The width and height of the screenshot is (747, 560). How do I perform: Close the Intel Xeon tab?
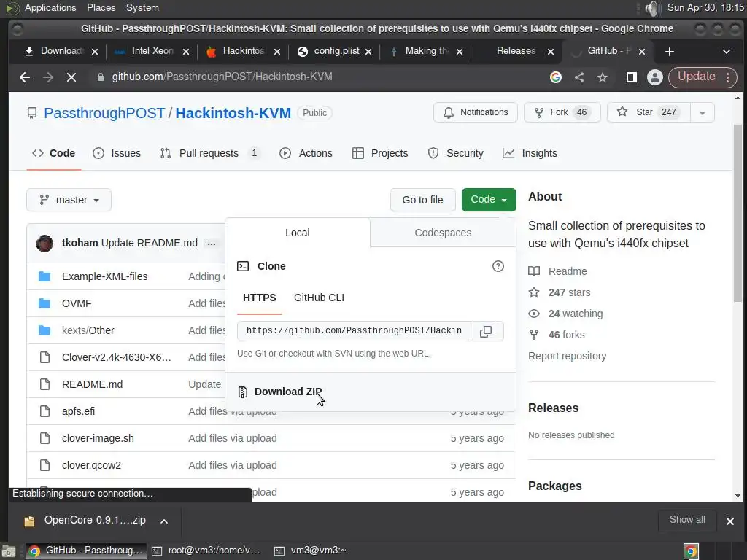pyautogui.click(x=186, y=52)
